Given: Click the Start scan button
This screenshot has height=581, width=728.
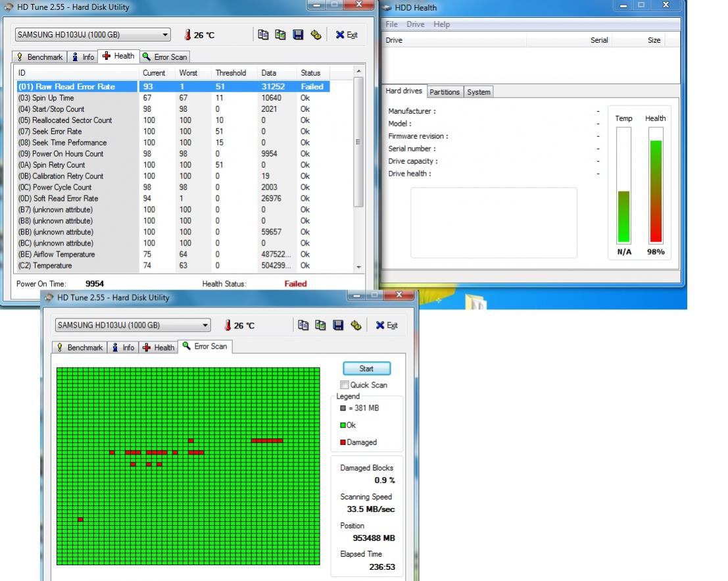Looking at the screenshot, I should click(366, 368).
